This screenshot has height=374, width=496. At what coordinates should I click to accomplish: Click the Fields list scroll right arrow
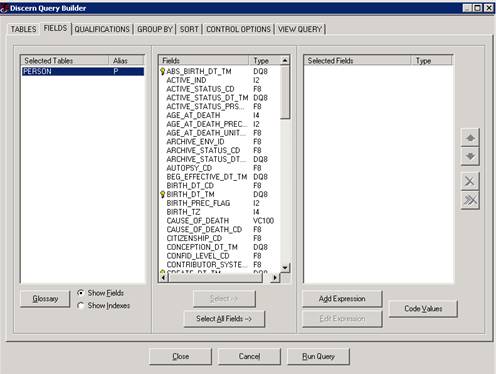[274, 277]
